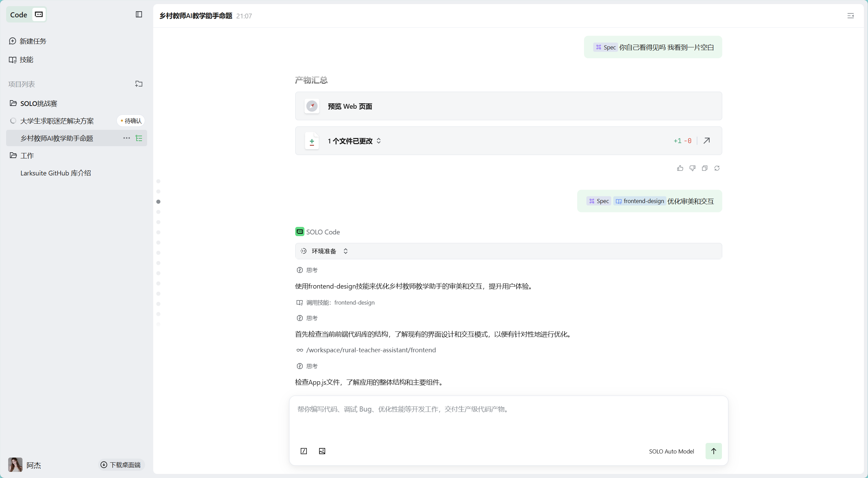
Task: Click the thumbs up feedback icon
Action: [x=680, y=168]
